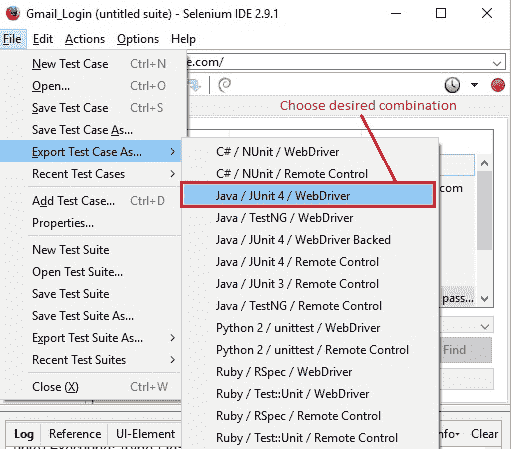Click the Find button
The width and height of the screenshot is (511, 449).
[x=466, y=350]
